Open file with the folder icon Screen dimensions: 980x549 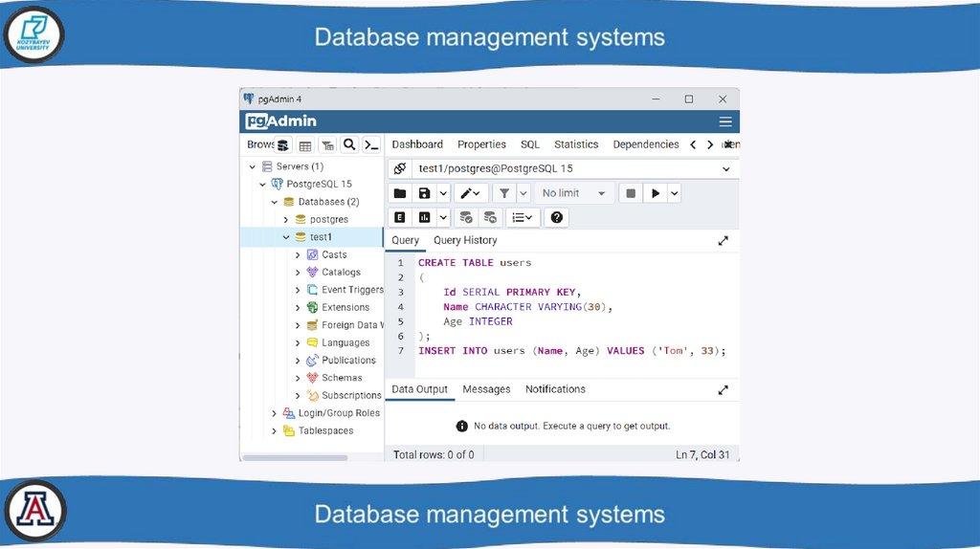click(400, 193)
